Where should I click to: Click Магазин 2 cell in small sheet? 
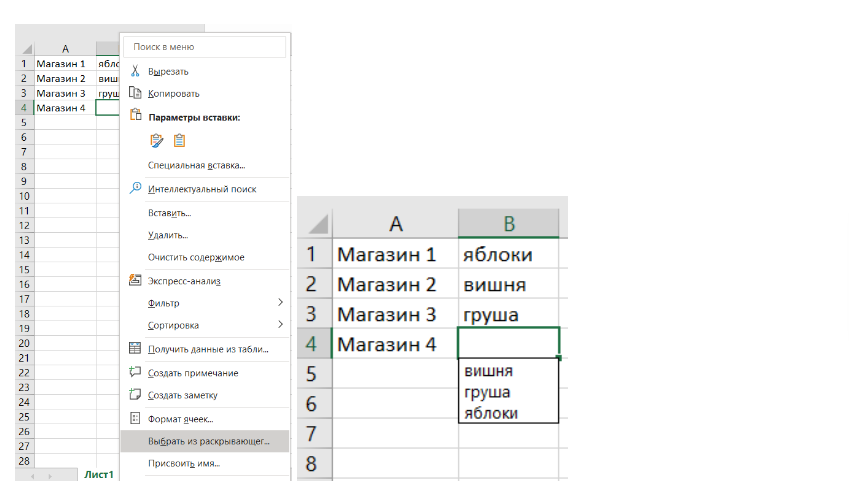(66, 78)
